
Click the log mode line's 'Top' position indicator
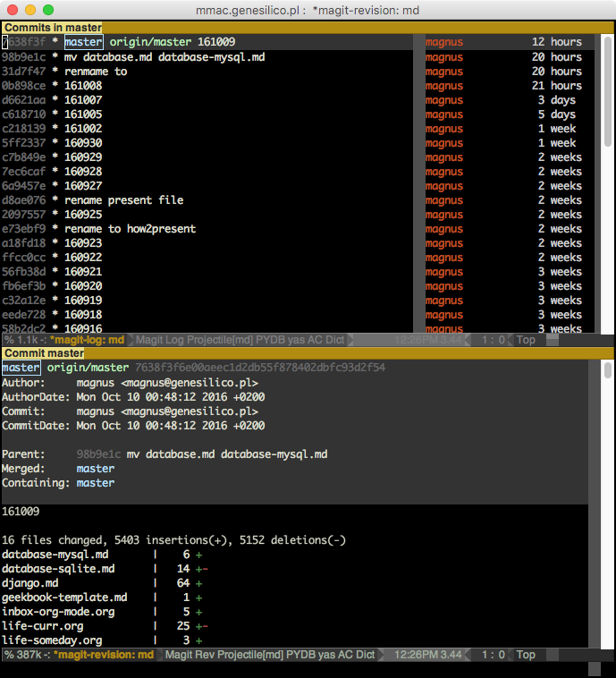click(x=526, y=340)
